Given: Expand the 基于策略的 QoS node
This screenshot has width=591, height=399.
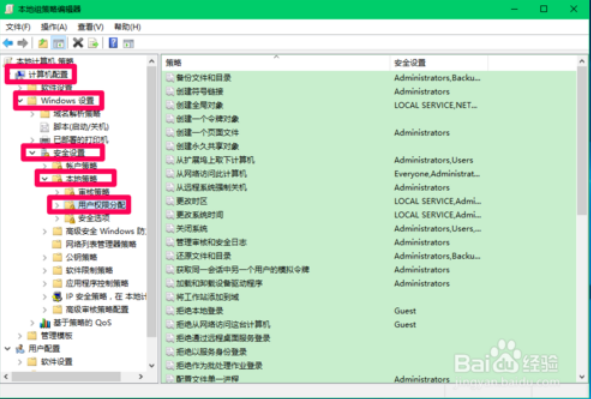Looking at the screenshot, I should pyautogui.click(x=32, y=323).
